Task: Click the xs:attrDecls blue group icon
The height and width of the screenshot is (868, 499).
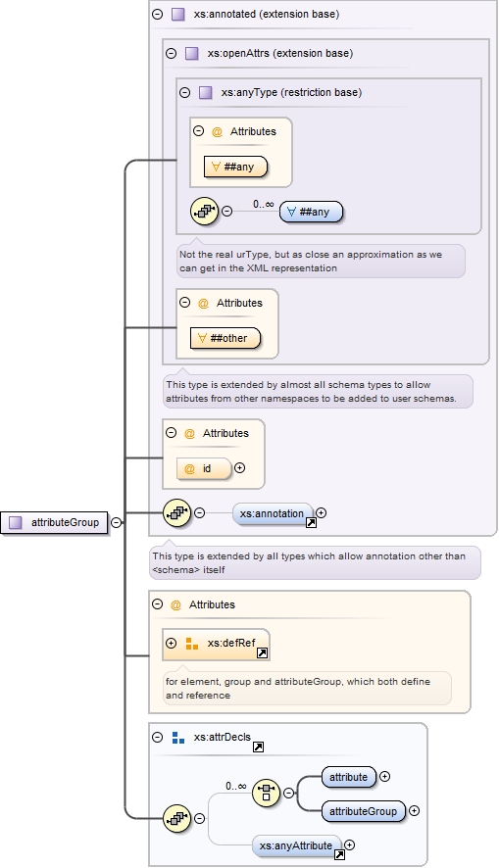Action: [177, 738]
